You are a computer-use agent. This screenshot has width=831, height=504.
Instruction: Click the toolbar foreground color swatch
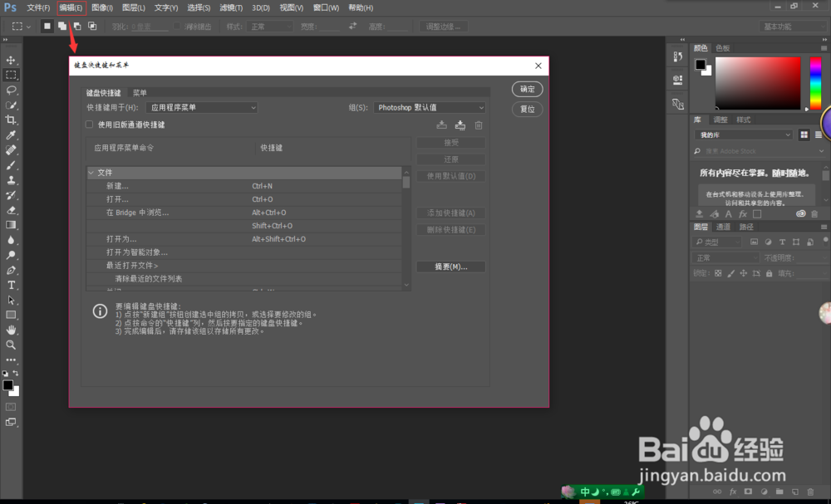tap(8, 385)
